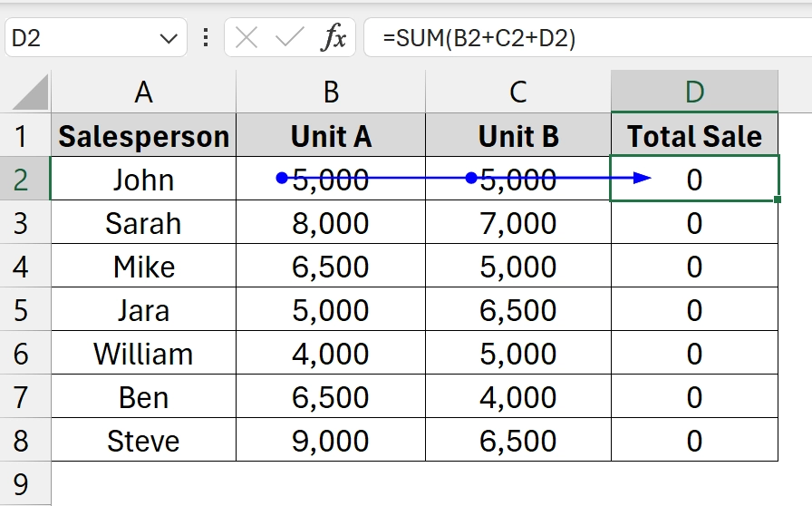This screenshot has width=812, height=506.
Task: Select row 3 header
Action: coord(24,222)
